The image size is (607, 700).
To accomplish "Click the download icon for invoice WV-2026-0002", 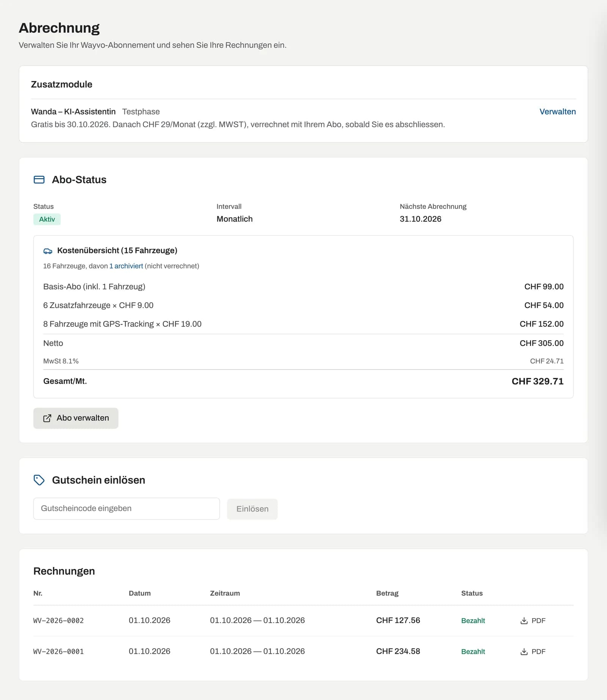I will [x=524, y=621].
